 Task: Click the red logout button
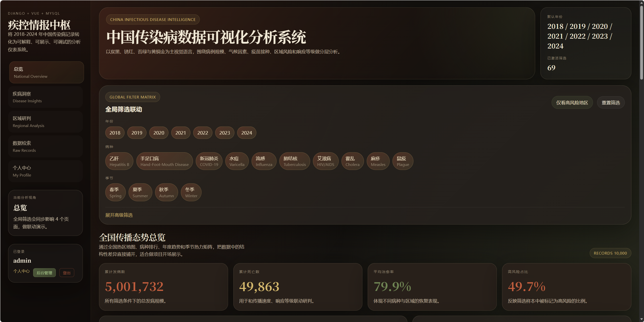(67, 273)
